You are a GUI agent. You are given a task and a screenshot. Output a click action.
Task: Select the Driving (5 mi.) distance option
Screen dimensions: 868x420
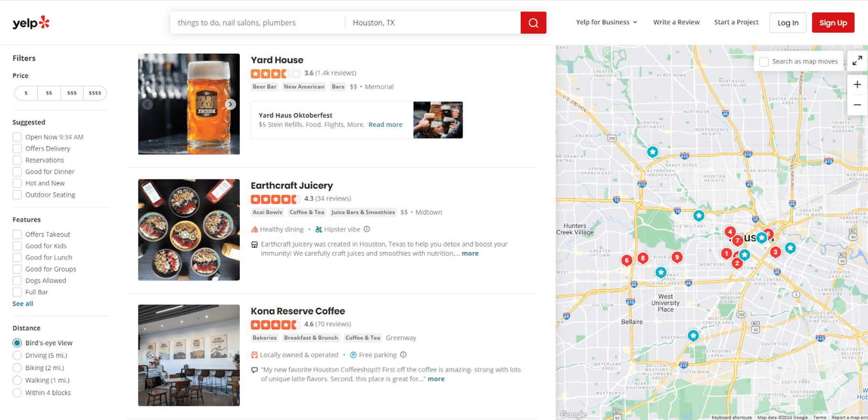(x=17, y=355)
